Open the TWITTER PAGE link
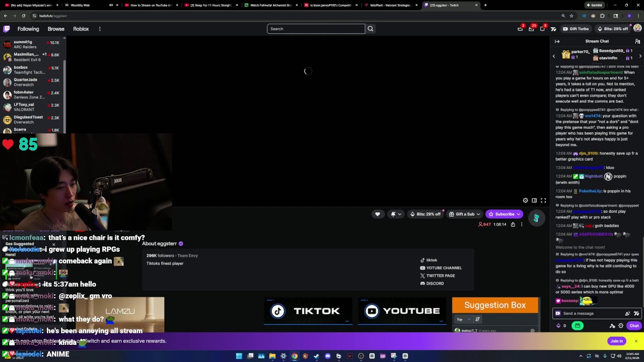Viewport: 644px width, 362px height. (437, 276)
